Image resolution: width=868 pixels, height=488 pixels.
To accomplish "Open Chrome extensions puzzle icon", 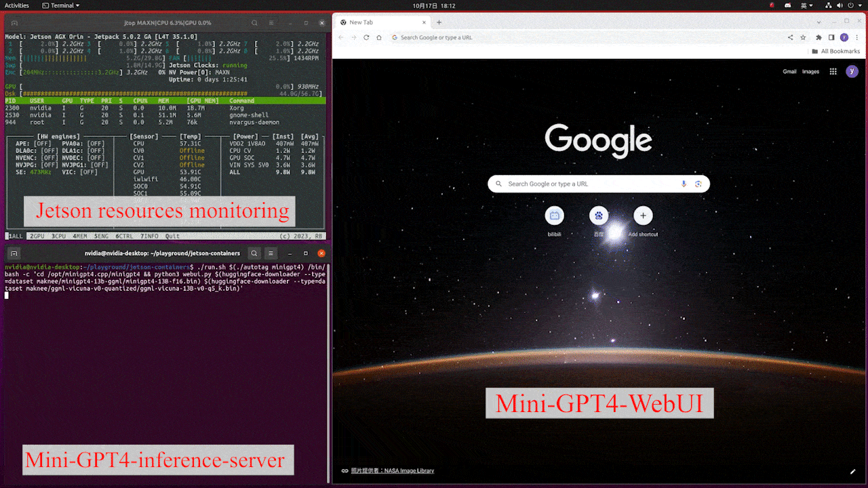I will coord(819,37).
